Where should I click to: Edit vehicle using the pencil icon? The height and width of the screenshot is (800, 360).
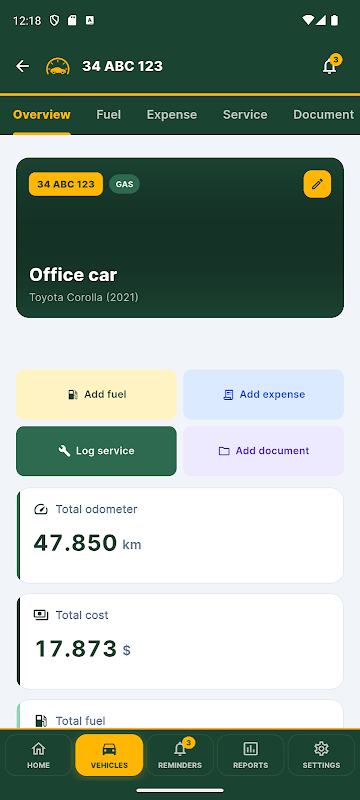click(x=317, y=184)
